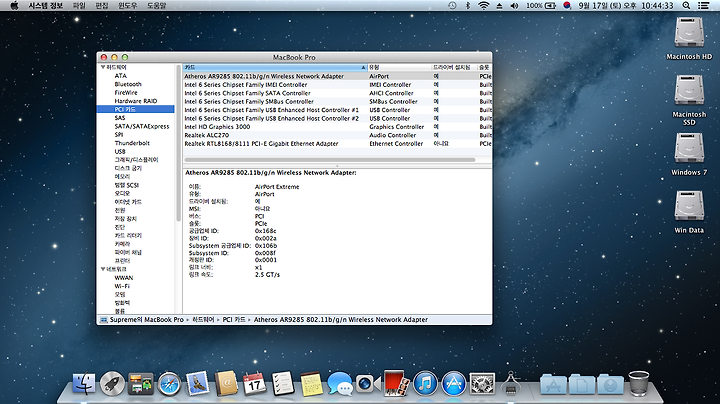Viewport: 720px width, 404px height.
Task: Open Reminders checklist icon in Dock
Action: click(283, 384)
